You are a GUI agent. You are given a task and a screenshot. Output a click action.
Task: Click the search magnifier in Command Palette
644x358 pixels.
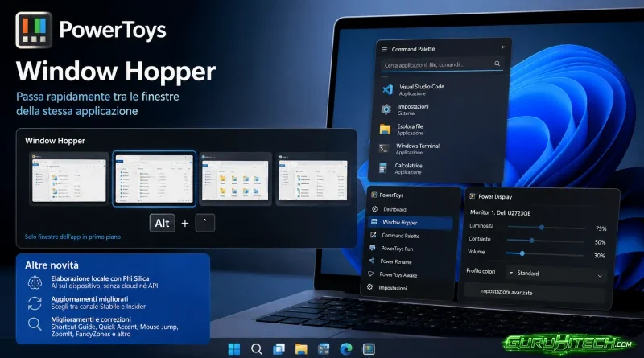click(x=497, y=64)
